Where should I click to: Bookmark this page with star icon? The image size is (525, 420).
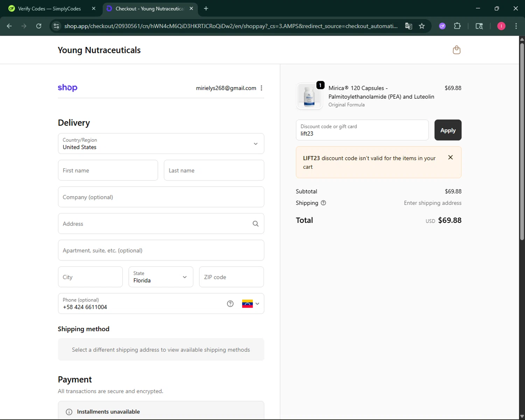(x=422, y=26)
